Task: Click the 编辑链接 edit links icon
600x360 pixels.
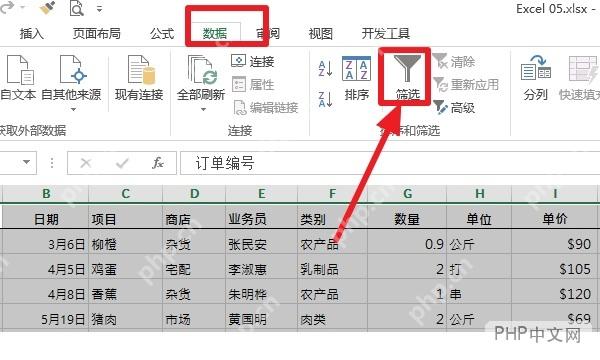Action: coord(240,108)
